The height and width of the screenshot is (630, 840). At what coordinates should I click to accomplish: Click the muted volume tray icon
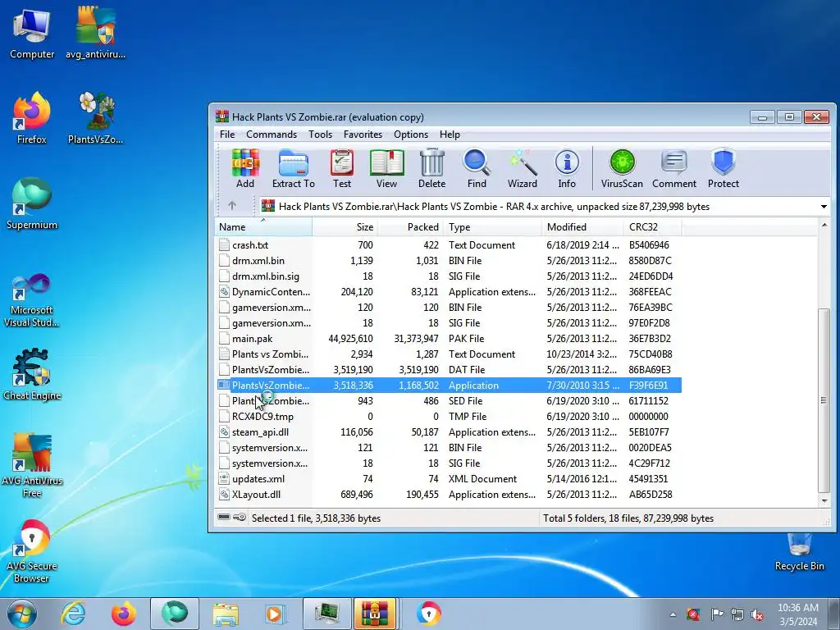pos(757,614)
